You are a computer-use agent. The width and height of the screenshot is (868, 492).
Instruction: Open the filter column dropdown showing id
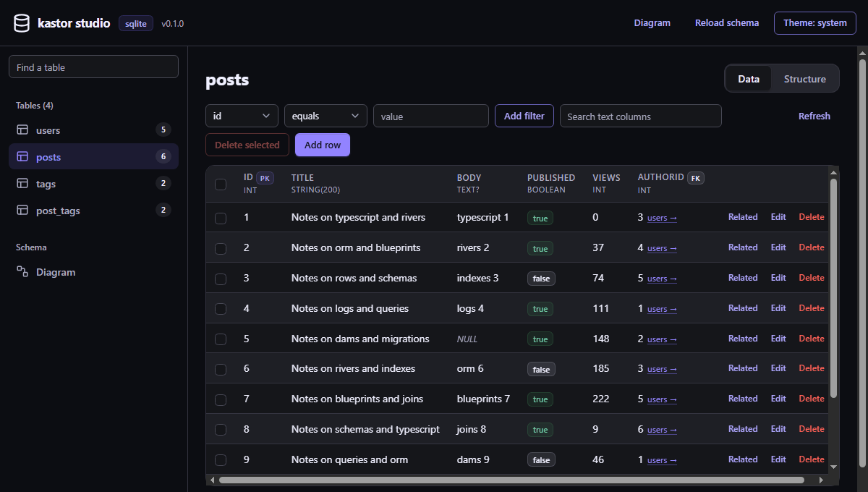coord(242,116)
